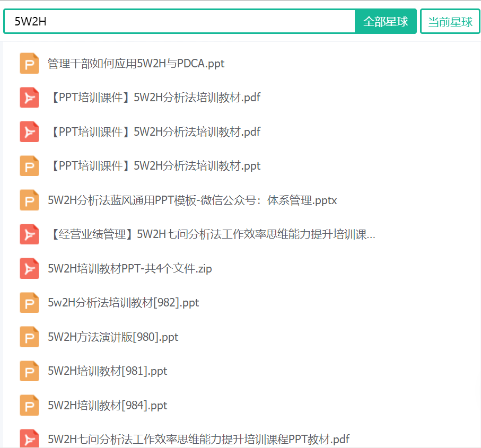The width and height of the screenshot is (481, 448).
Task: Click the PPT icon beside 管理干部如何应用5W2H与PDCA.ppt
Action: click(x=30, y=63)
